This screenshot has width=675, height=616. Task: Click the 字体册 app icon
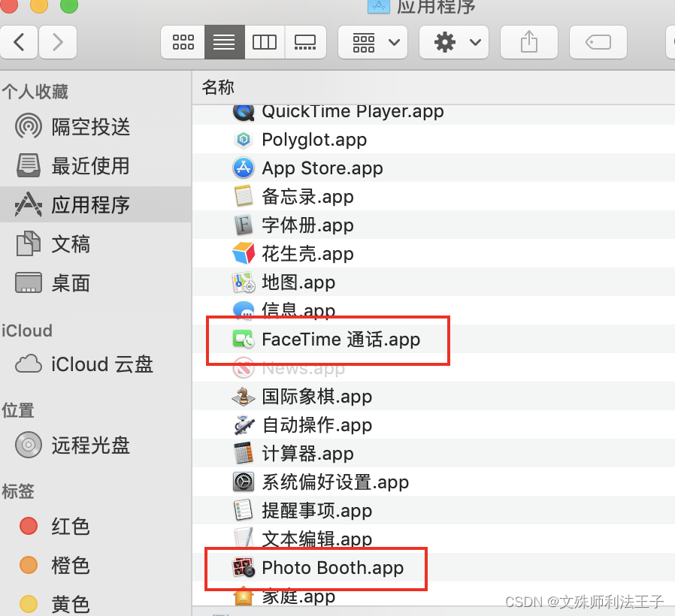click(244, 225)
